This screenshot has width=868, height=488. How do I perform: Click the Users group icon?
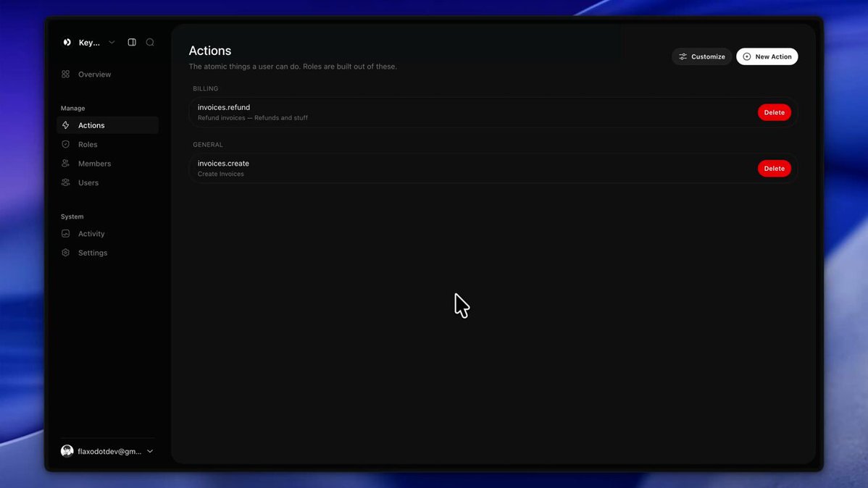[66, 182]
